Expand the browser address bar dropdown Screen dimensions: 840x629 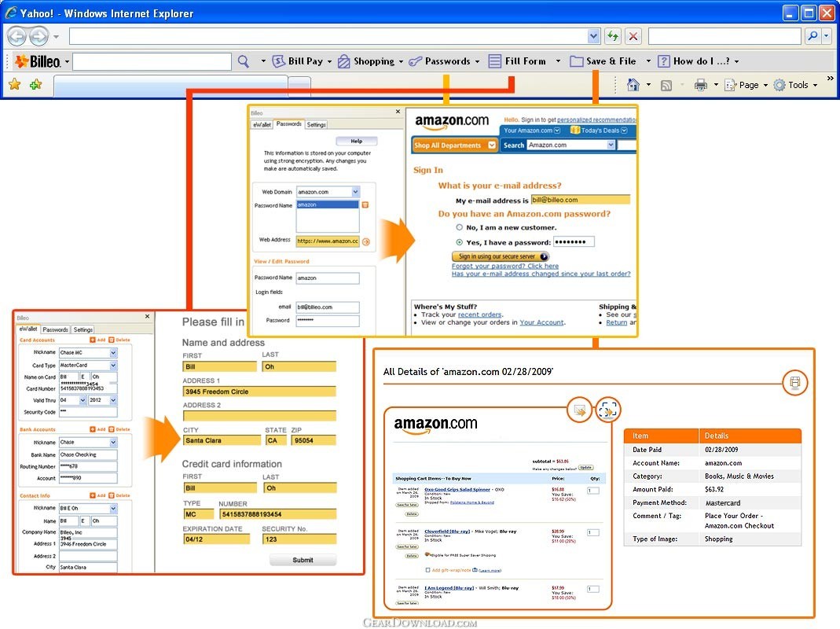(593, 36)
